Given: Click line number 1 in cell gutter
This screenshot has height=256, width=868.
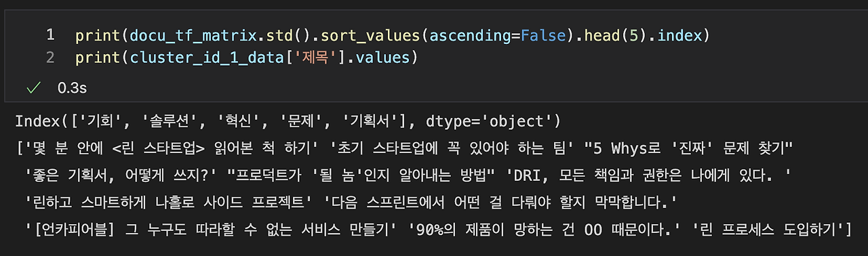Looking at the screenshot, I should click(50, 35).
